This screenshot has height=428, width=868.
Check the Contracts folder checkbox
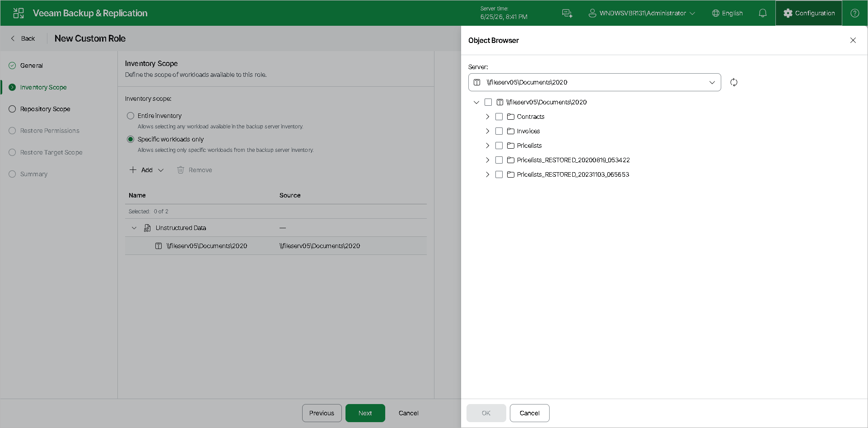click(499, 117)
